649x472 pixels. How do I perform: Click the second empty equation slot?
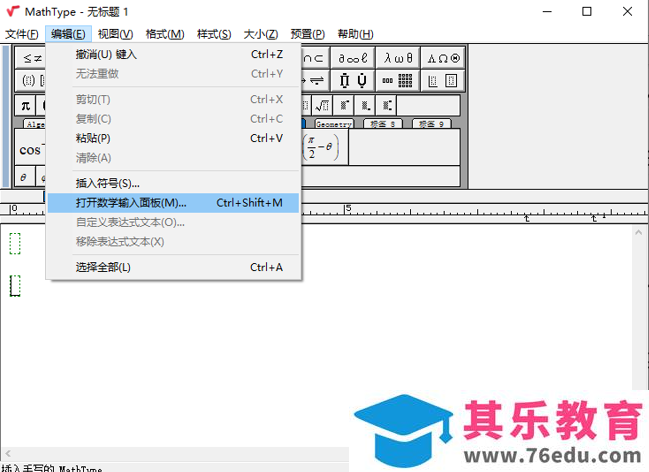tap(15, 286)
